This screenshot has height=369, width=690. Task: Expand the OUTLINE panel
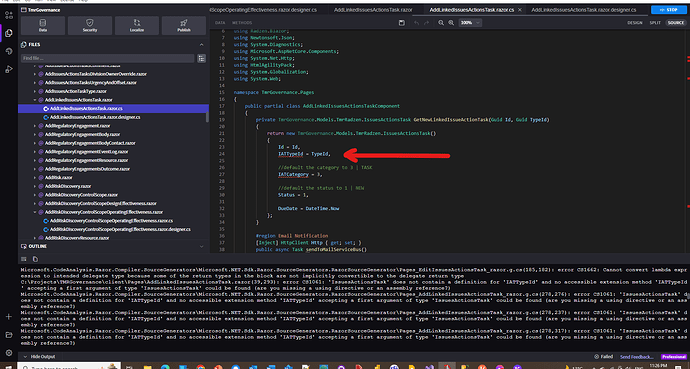202,246
